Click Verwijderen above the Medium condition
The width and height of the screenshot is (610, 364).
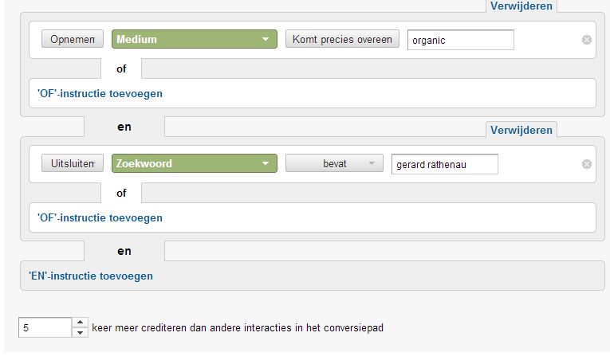coord(521,6)
